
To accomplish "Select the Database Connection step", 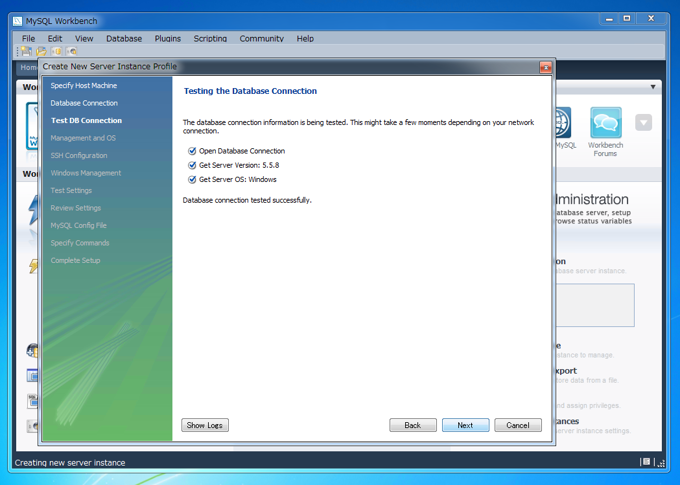I will 84,103.
